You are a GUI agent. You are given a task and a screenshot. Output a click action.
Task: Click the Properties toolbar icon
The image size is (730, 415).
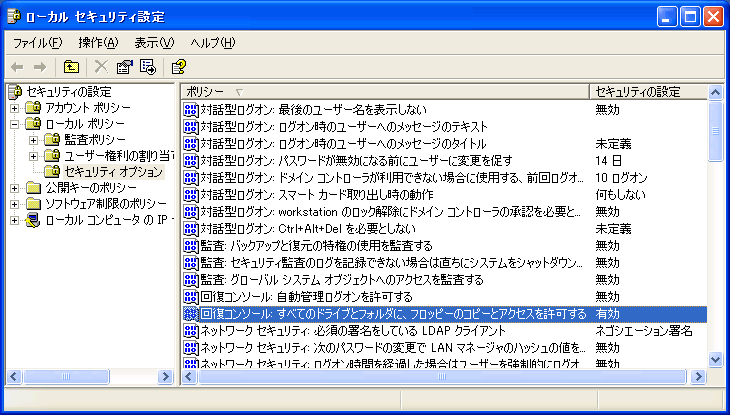(x=125, y=67)
